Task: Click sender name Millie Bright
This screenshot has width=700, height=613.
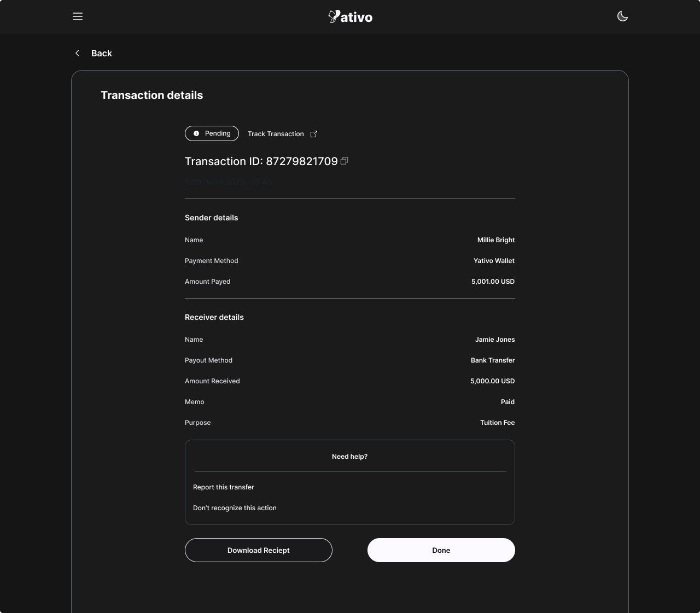Action: click(496, 240)
